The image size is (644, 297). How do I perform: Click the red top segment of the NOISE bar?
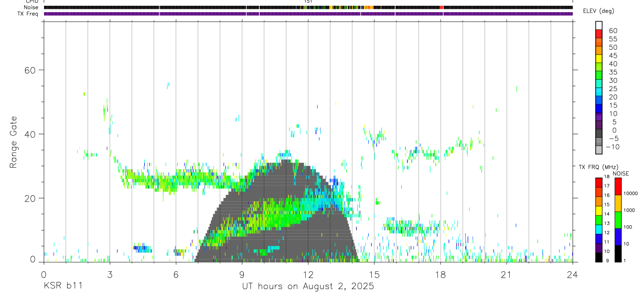pyautogui.click(x=618, y=186)
